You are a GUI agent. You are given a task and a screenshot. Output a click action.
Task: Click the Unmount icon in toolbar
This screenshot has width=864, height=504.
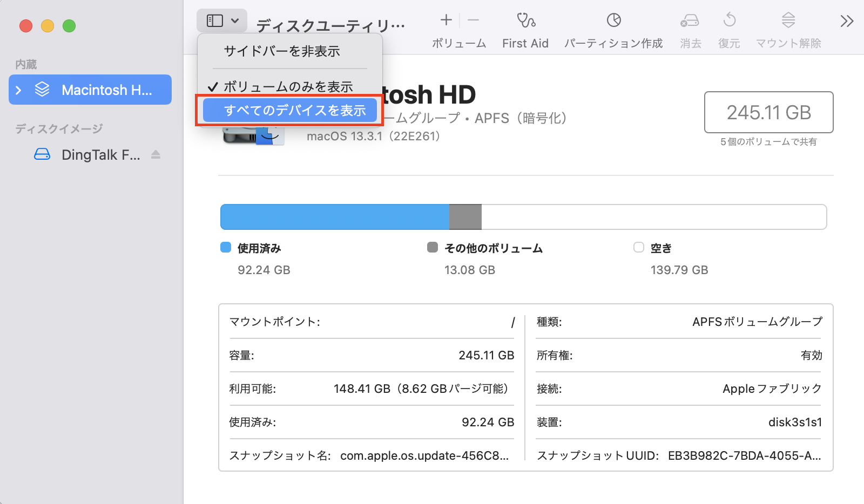click(788, 21)
